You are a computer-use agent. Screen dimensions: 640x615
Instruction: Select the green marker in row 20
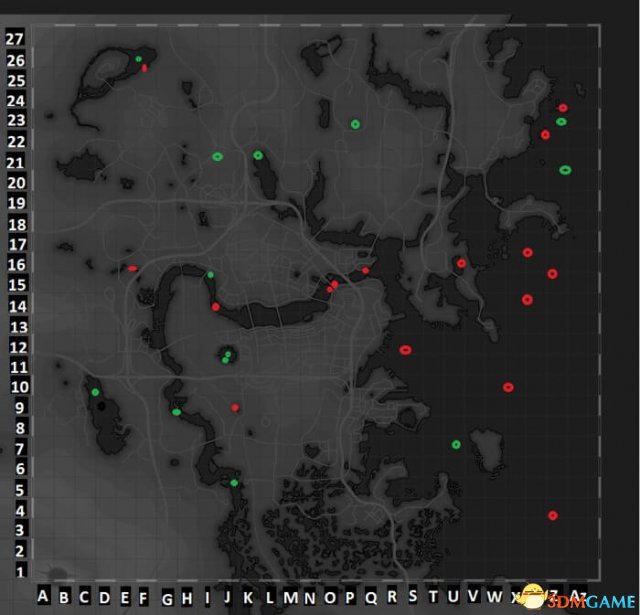[x=565, y=170]
